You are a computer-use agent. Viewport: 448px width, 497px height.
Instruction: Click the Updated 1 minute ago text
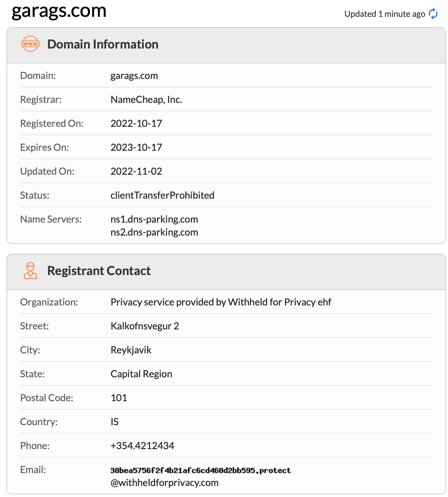click(x=385, y=14)
